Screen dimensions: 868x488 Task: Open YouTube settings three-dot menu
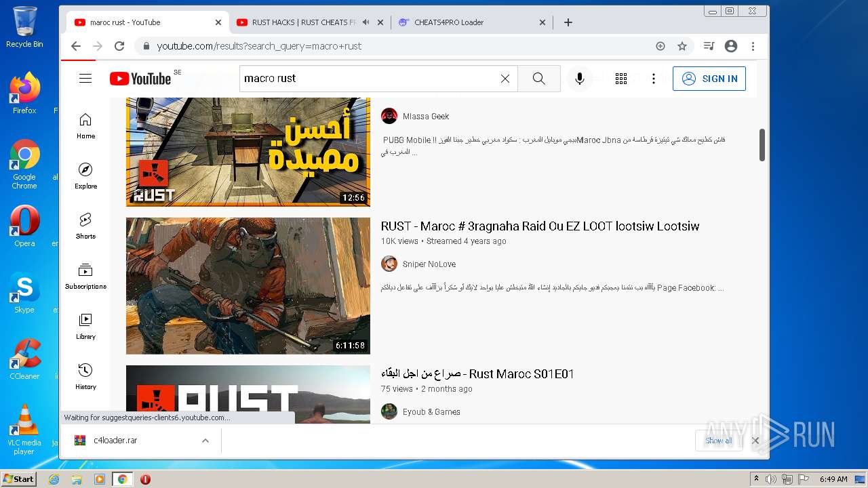coord(654,79)
